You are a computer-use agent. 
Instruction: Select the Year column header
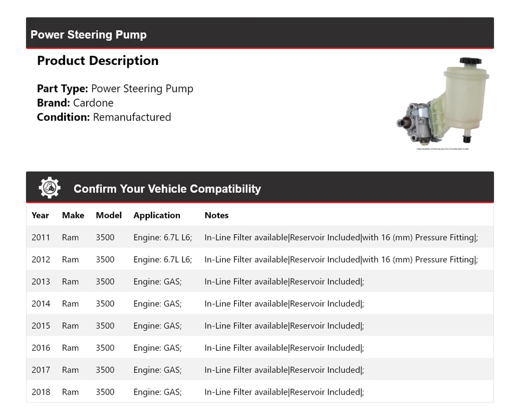point(40,215)
